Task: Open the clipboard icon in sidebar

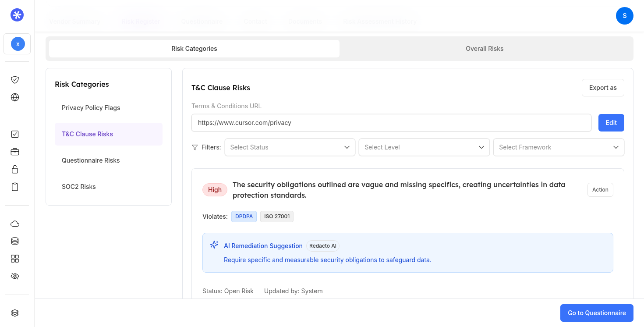Action: click(x=15, y=187)
